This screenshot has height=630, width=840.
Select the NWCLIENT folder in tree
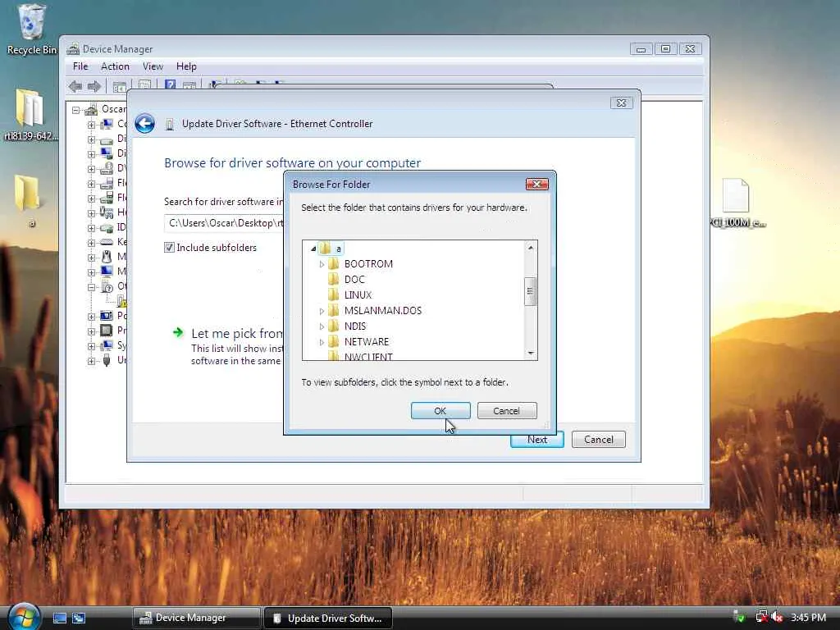point(368,356)
